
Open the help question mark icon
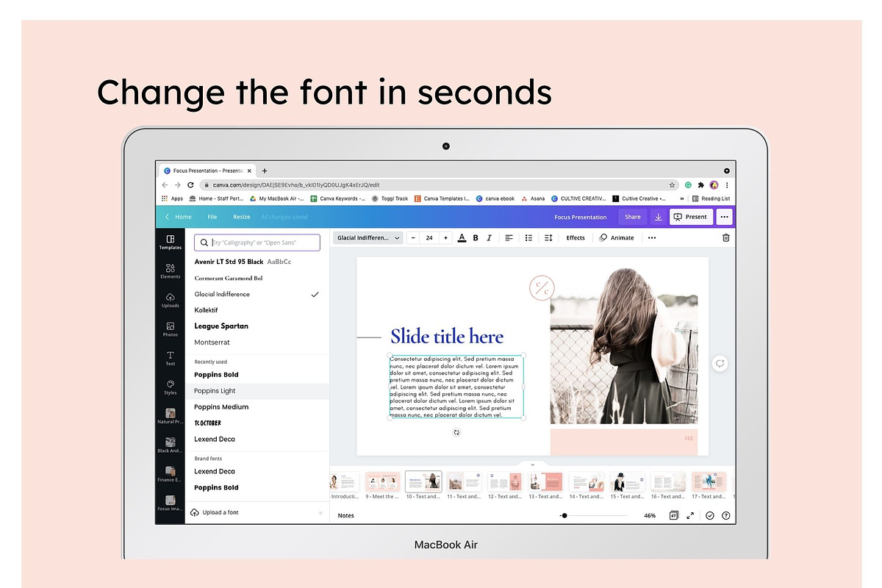(x=726, y=515)
